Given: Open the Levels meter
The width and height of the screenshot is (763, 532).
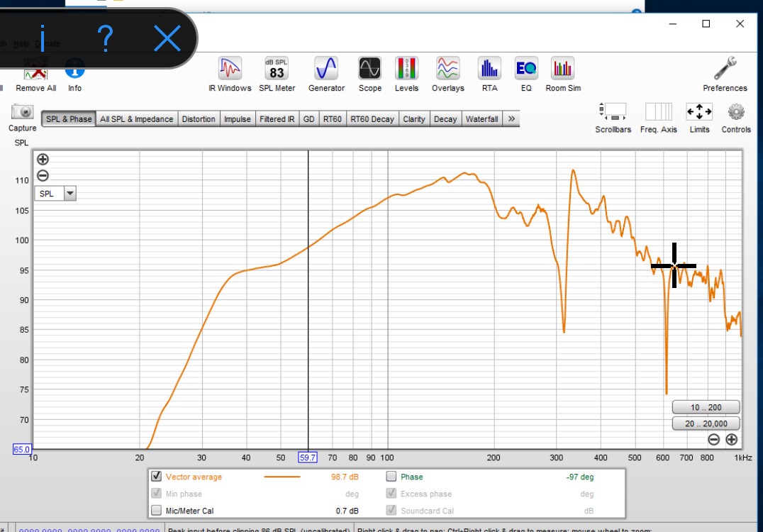Looking at the screenshot, I should (406, 74).
